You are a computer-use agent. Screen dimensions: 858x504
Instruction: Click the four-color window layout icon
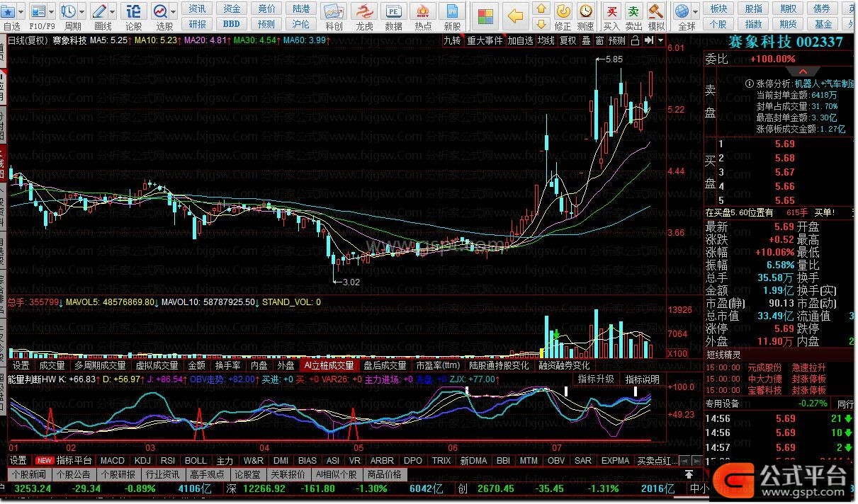pos(485,16)
